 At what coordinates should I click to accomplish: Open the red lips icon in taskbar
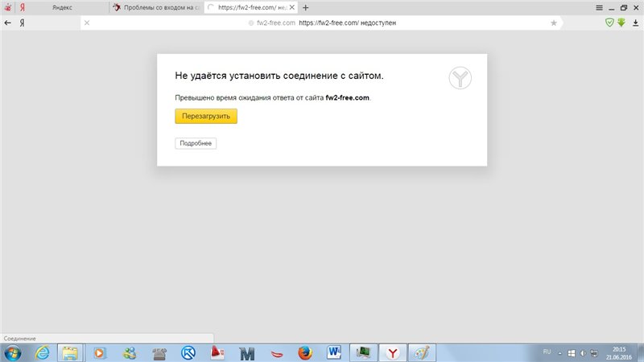tap(277, 354)
